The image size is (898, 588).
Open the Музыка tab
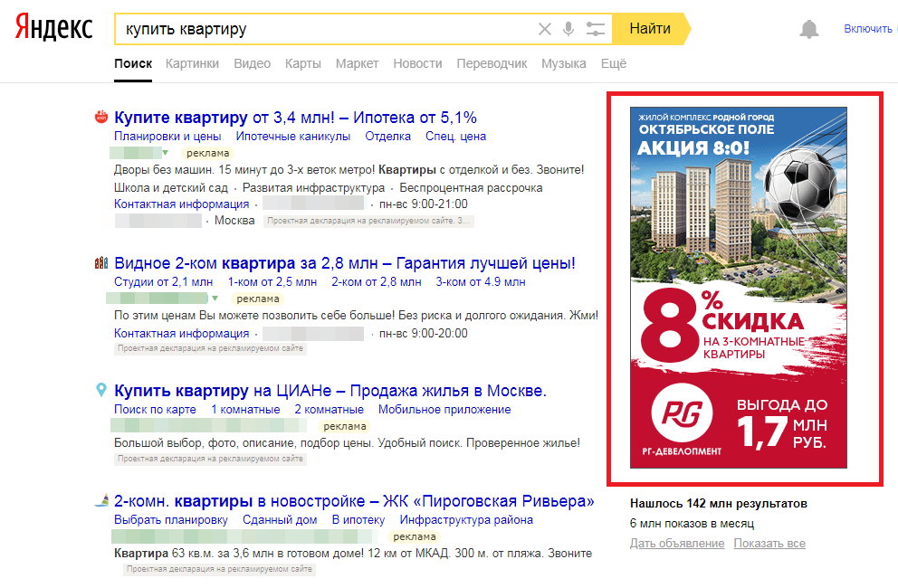click(x=564, y=63)
